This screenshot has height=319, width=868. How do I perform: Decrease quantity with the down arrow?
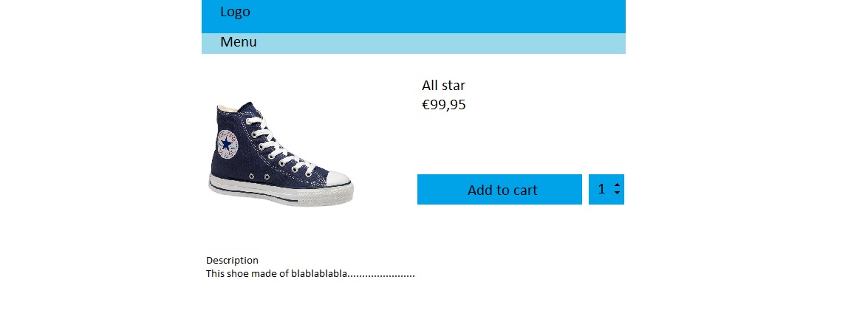tap(617, 195)
